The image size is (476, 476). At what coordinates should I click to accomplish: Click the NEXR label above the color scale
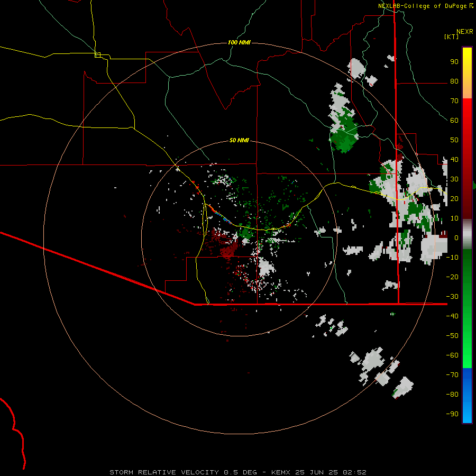[x=464, y=32]
